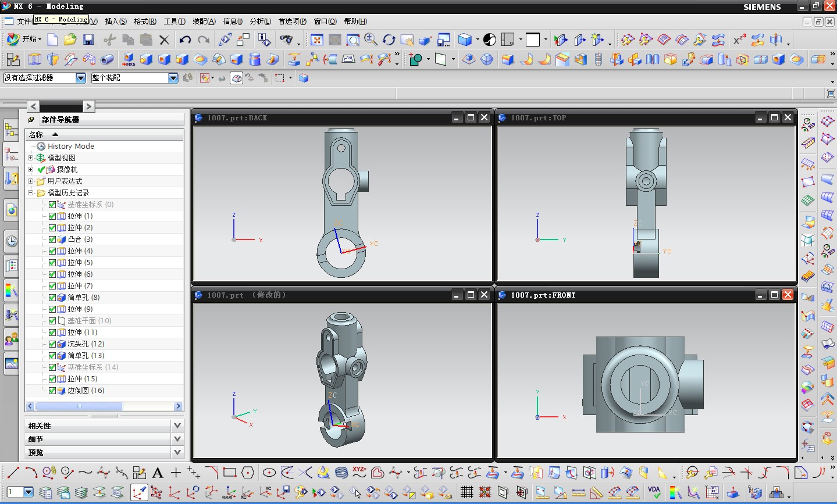Click the WCS Origin icon labeled (0,0,0)
Image resolution: width=837 pixels, height=504 pixels.
click(x=230, y=493)
